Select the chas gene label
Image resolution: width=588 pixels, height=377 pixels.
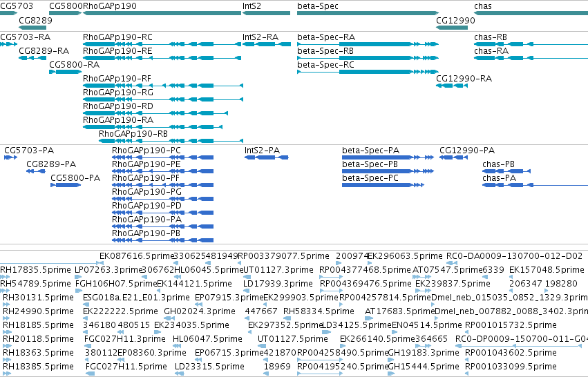pos(482,6)
